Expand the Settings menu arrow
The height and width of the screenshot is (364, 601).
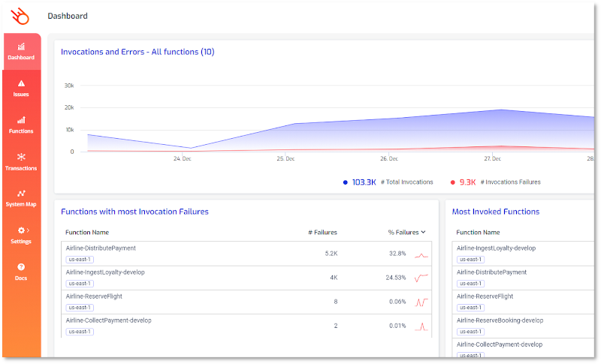coord(28,230)
